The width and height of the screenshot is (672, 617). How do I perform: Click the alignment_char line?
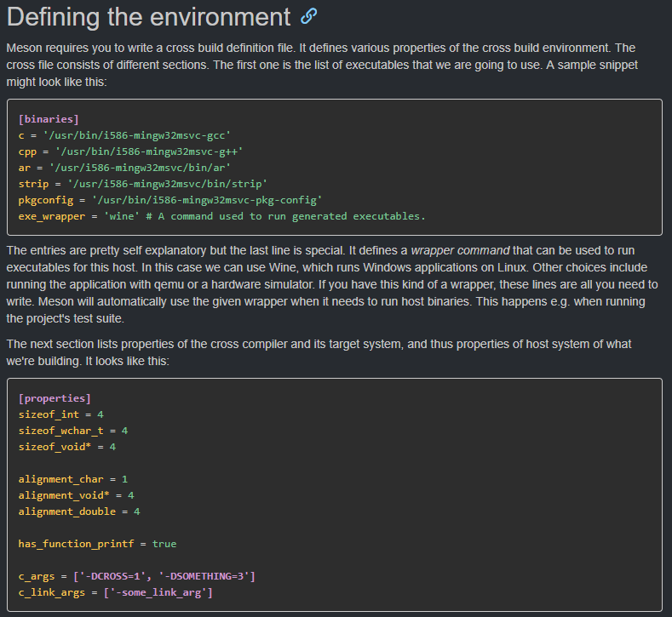pos(73,479)
